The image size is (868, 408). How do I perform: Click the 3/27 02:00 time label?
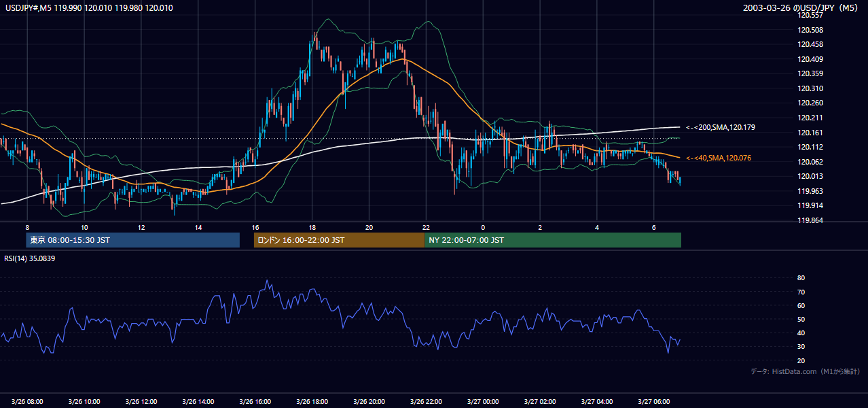point(540,402)
